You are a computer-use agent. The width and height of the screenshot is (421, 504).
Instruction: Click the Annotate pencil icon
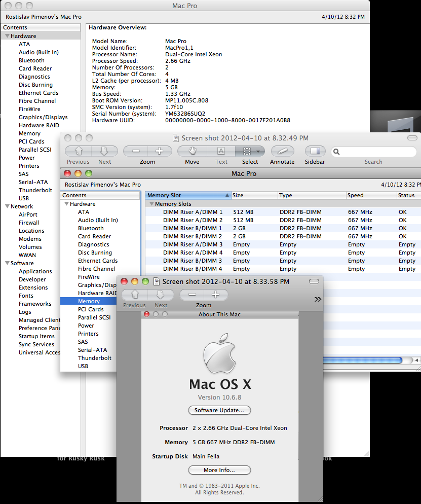pos(282,151)
